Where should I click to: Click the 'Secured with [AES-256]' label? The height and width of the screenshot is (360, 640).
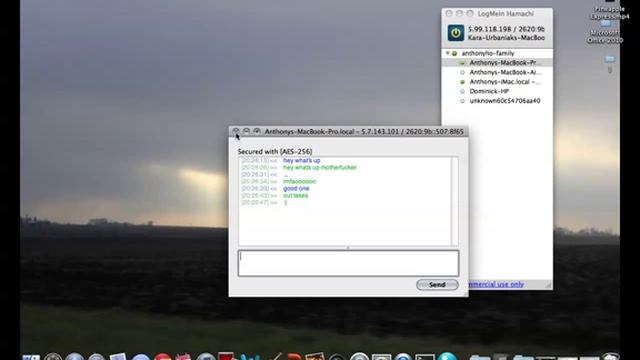275,151
